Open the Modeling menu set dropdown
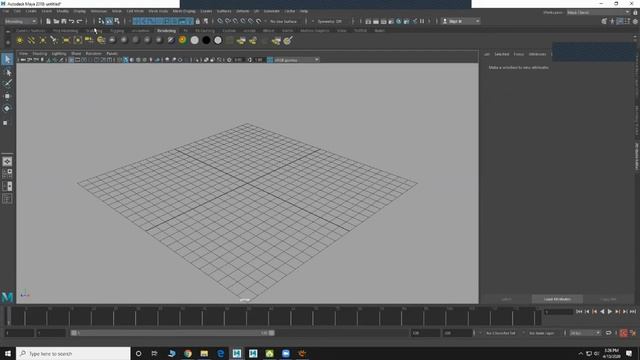The width and height of the screenshot is (640, 360). point(20,21)
